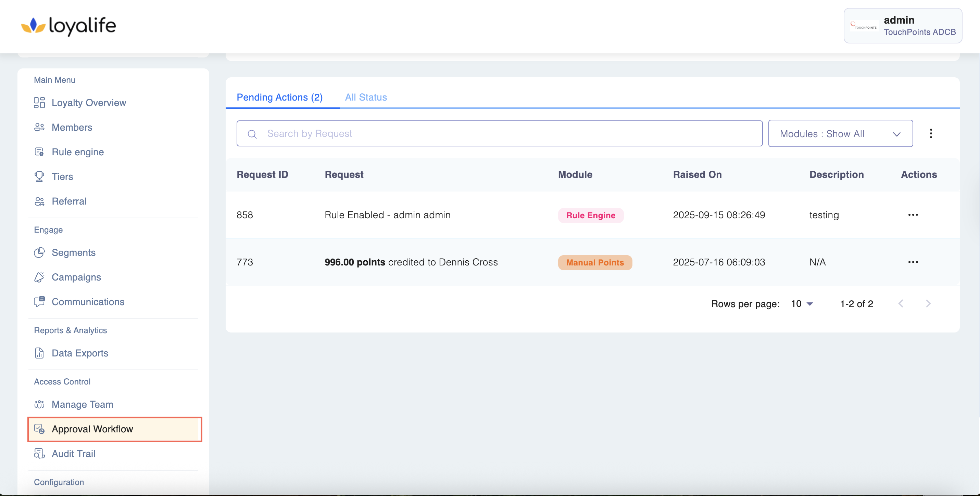Click the Communications chat icon
The height and width of the screenshot is (496, 980).
39,302
